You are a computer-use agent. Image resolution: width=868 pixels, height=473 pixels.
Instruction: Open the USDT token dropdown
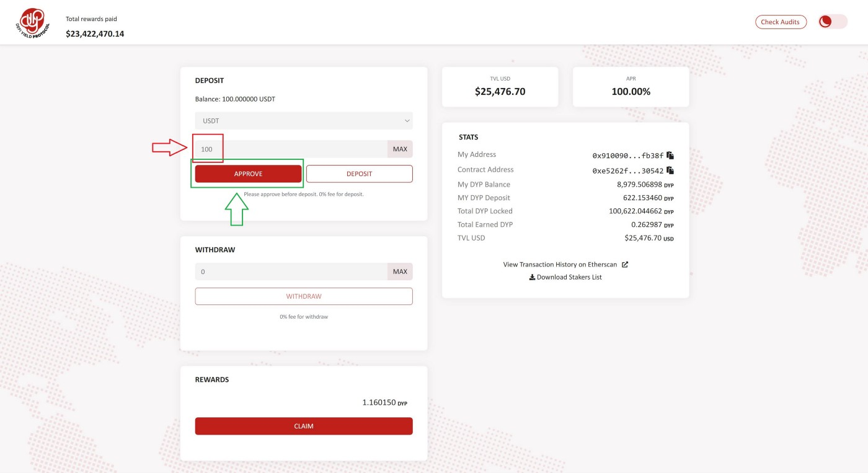pos(304,121)
